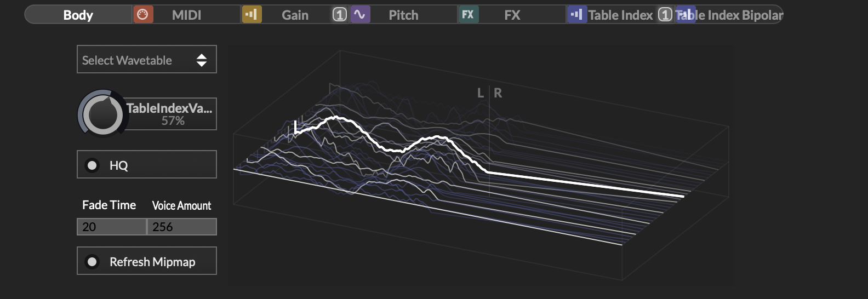
Task: Click the Fade Time value field
Action: point(112,227)
